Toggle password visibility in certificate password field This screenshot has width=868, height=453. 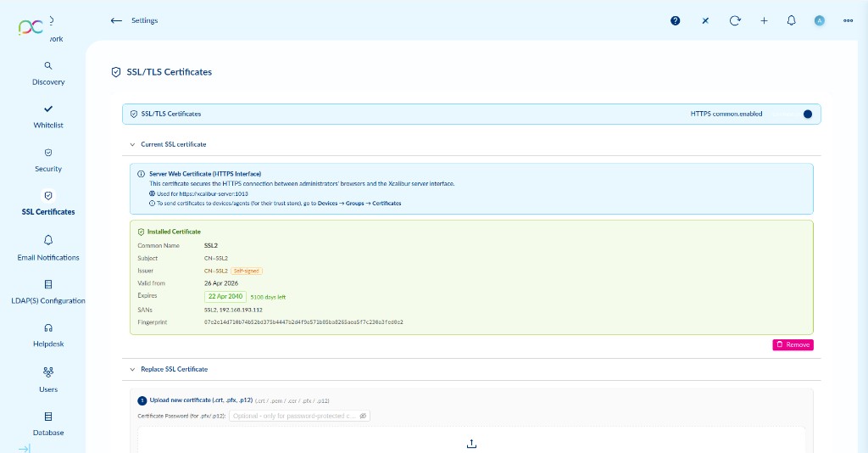click(x=363, y=416)
